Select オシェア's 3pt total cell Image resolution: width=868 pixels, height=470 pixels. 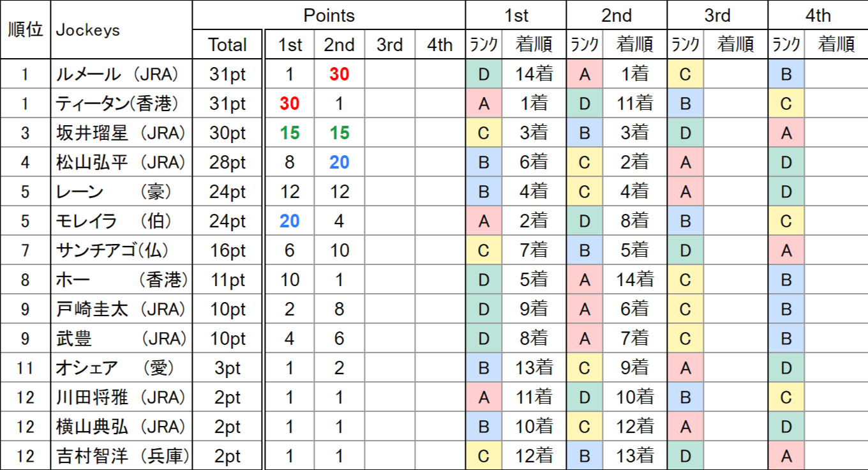click(227, 368)
